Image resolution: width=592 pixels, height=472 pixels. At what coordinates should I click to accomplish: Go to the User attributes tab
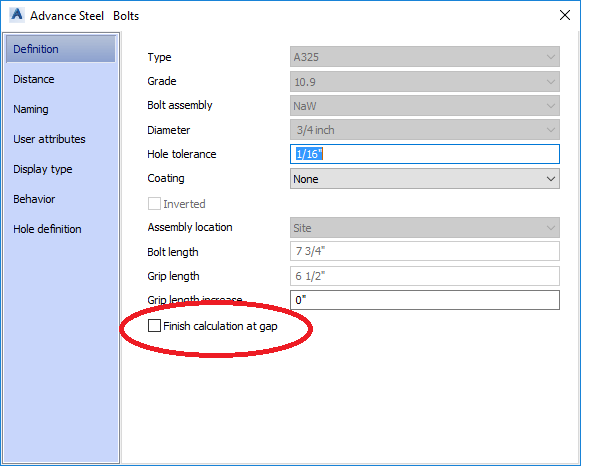(49, 139)
